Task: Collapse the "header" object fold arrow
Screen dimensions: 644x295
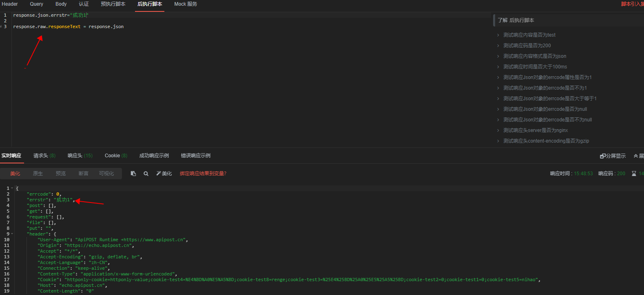Action: coord(12,234)
